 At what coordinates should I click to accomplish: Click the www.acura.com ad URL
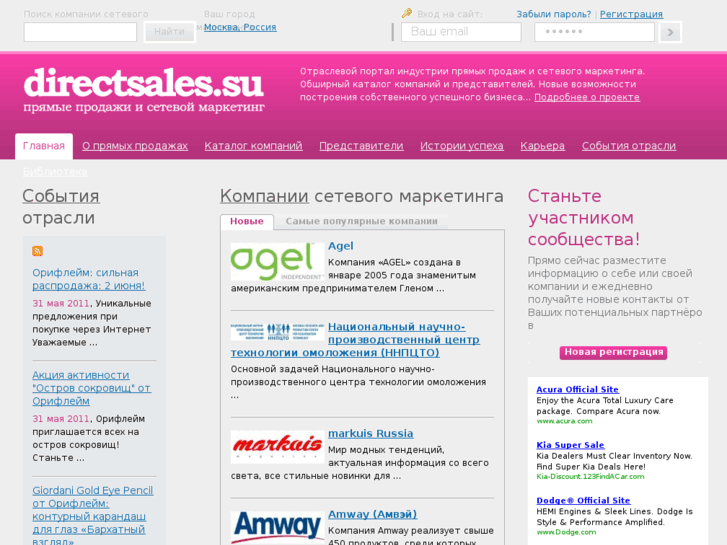564,421
